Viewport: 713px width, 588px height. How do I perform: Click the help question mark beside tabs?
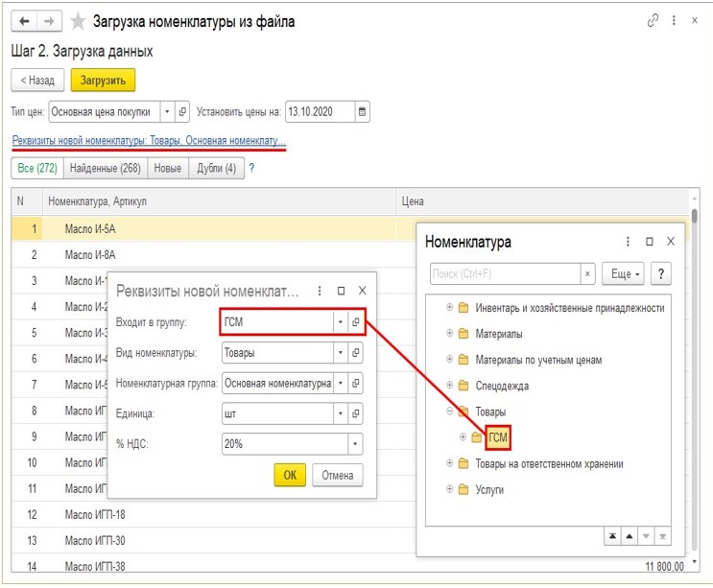(x=251, y=169)
